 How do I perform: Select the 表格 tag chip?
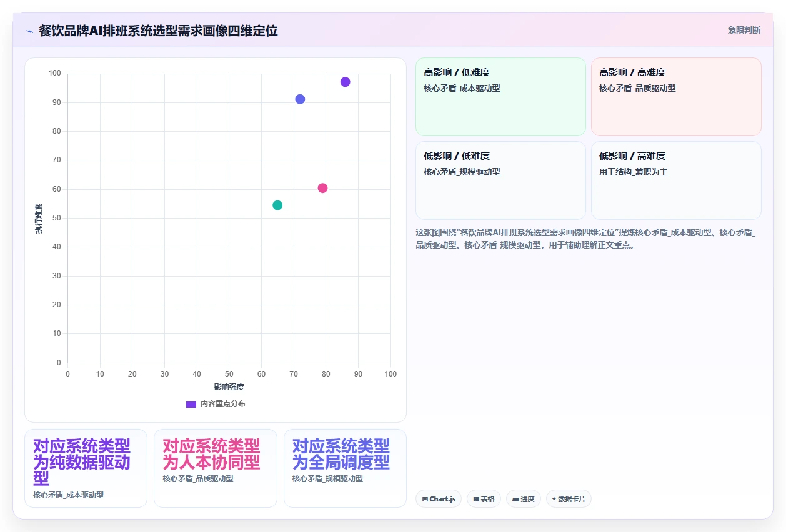(x=484, y=499)
